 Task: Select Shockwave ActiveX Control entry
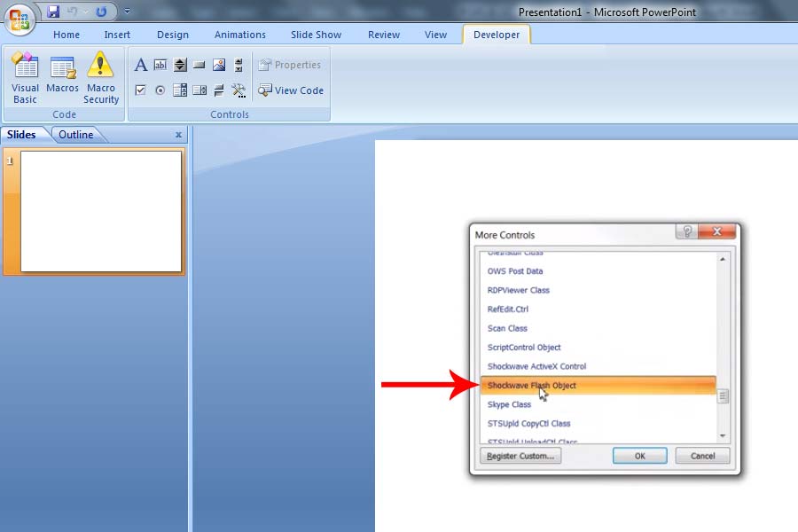coord(598,366)
